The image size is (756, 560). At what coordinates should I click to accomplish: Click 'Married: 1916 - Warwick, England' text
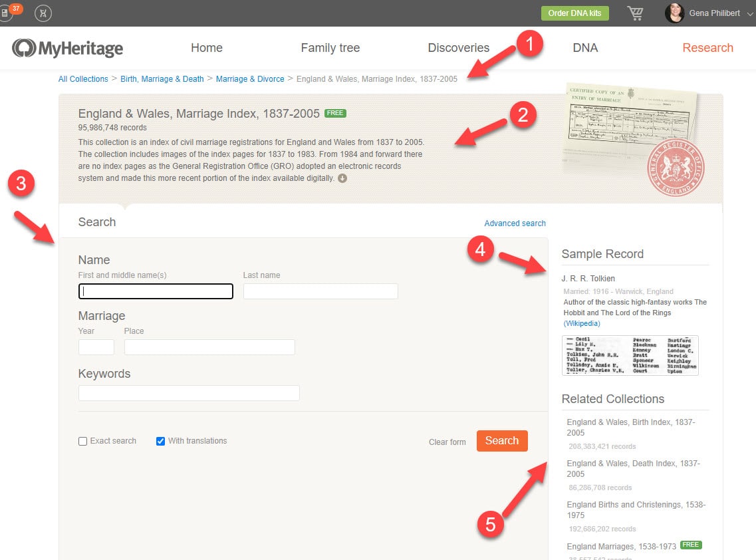point(618,292)
